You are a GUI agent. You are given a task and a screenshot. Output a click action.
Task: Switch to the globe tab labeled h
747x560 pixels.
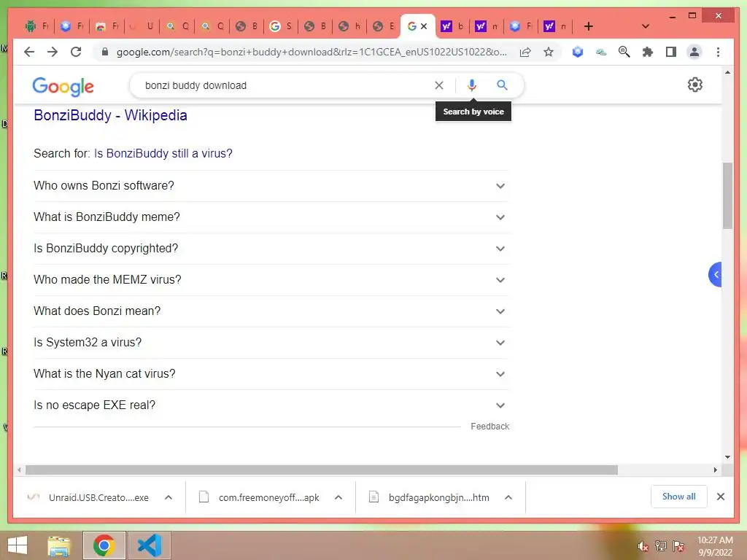point(350,26)
